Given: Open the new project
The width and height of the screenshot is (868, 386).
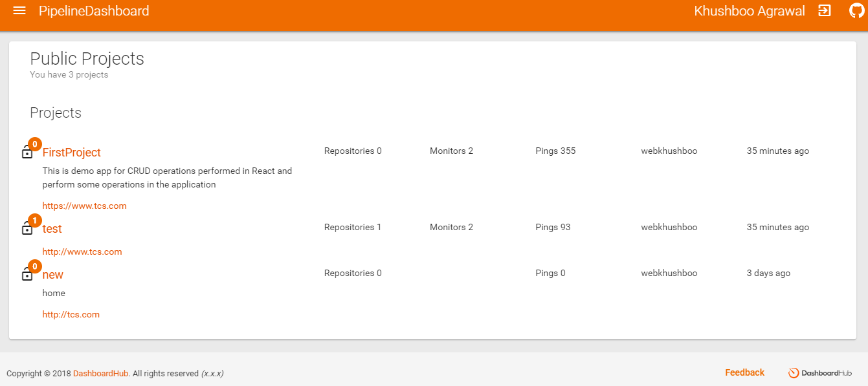Looking at the screenshot, I should click(53, 274).
